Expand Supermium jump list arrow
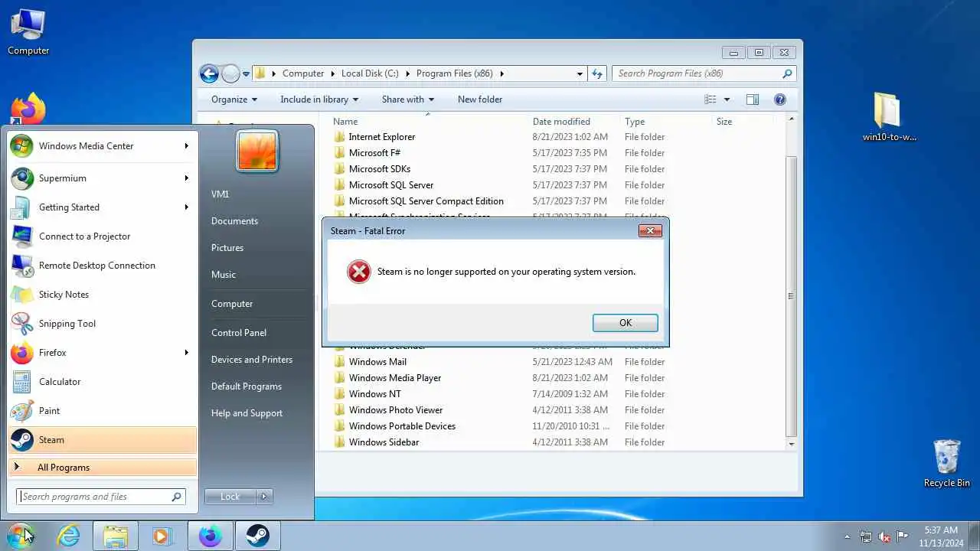This screenshot has height=551, width=980. pyautogui.click(x=186, y=178)
